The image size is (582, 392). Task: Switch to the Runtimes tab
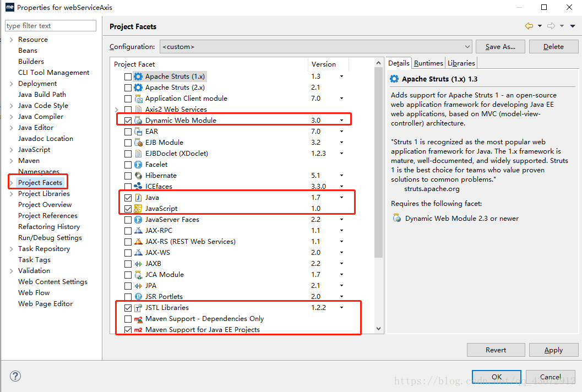428,63
